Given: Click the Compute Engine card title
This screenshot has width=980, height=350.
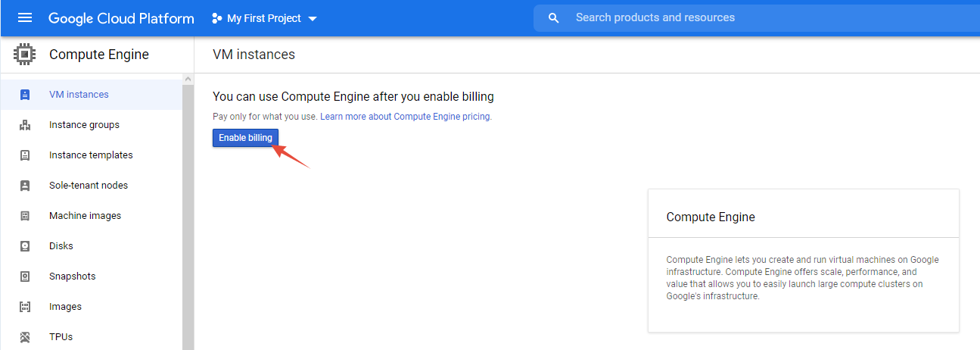Looking at the screenshot, I should tap(711, 217).
